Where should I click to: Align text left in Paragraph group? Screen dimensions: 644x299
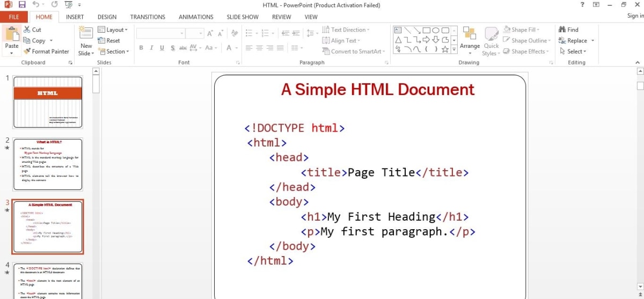[249, 48]
